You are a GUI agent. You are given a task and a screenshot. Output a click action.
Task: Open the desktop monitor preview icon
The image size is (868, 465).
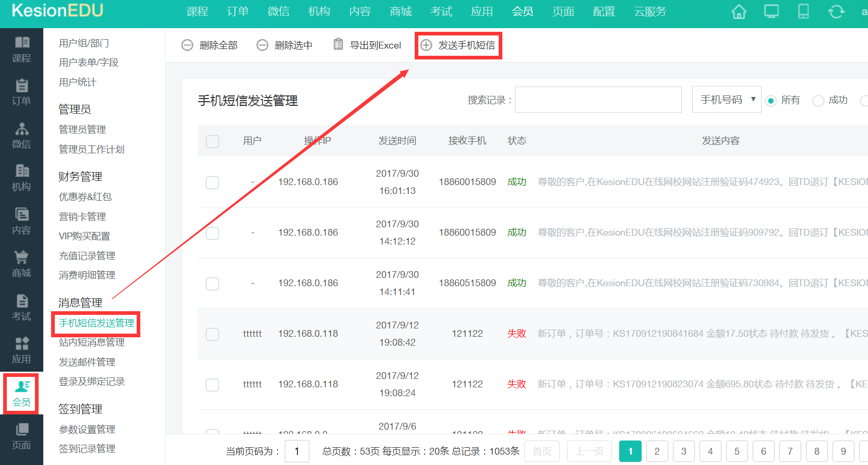771,11
